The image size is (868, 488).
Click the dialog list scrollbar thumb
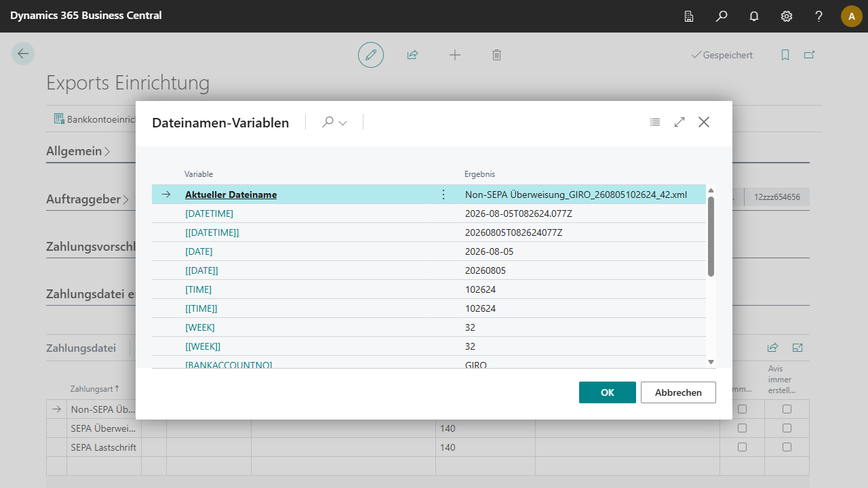pos(711,237)
